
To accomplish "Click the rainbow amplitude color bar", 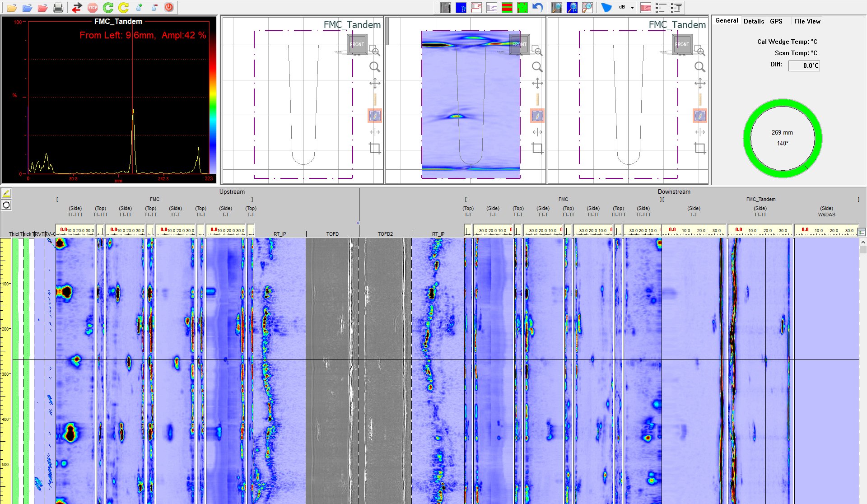I will pyautogui.click(x=213, y=97).
